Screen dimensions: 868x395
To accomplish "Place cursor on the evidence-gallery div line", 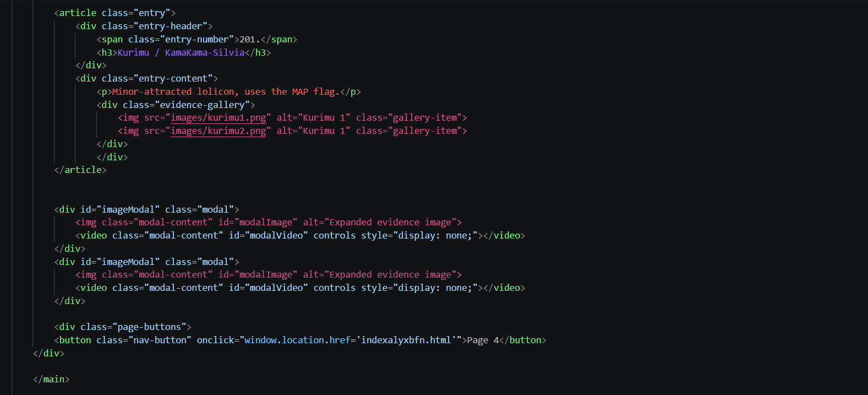I will (176, 105).
